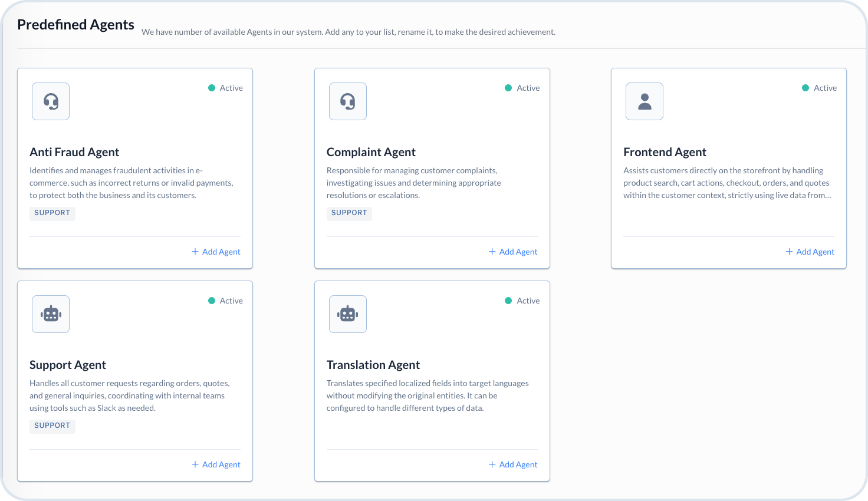Click the Active status label on Support Agent
Image resolution: width=868 pixels, height=501 pixels.
(x=231, y=301)
